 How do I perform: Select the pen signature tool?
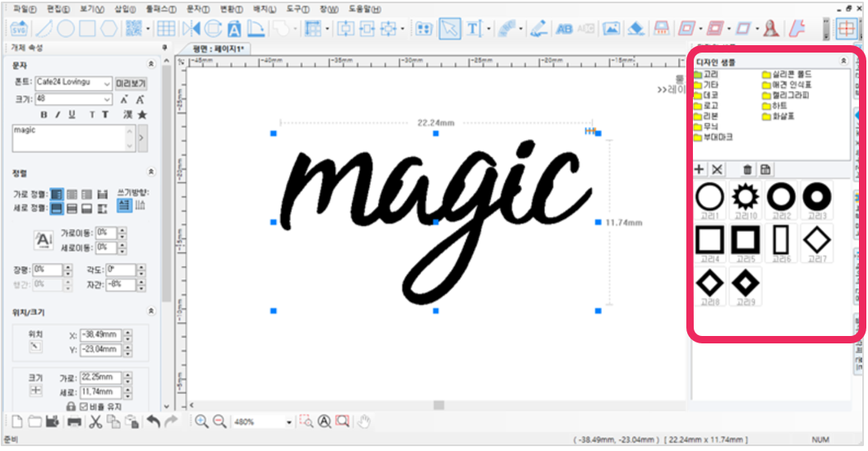(538, 28)
